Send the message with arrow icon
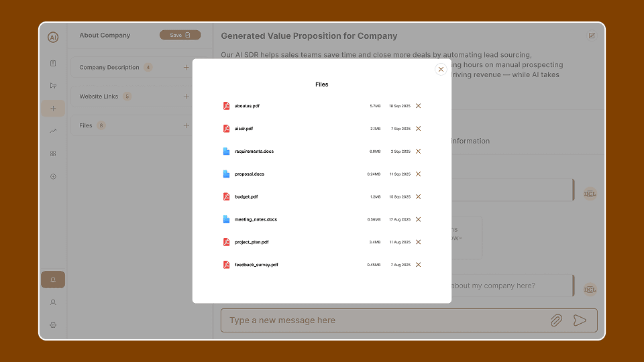Screen dimensions: 644x362 click(580, 320)
